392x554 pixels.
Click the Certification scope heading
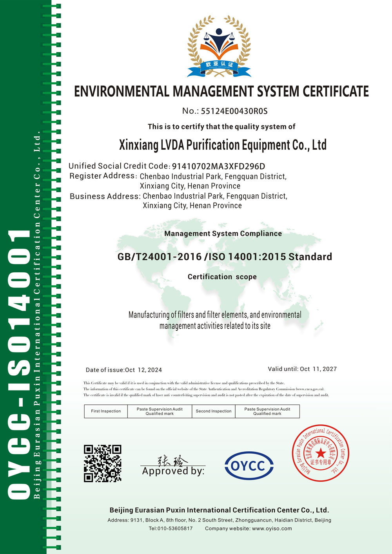coord(222,277)
